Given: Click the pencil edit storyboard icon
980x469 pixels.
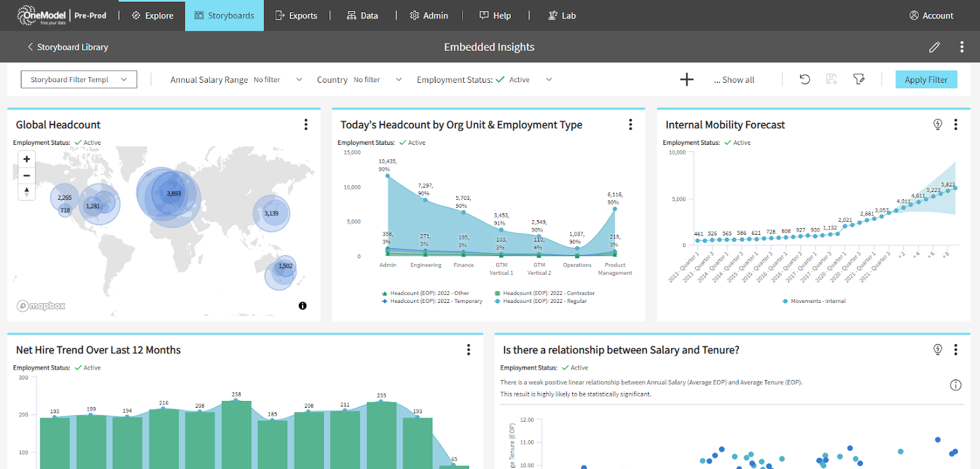Looking at the screenshot, I should [x=934, y=47].
